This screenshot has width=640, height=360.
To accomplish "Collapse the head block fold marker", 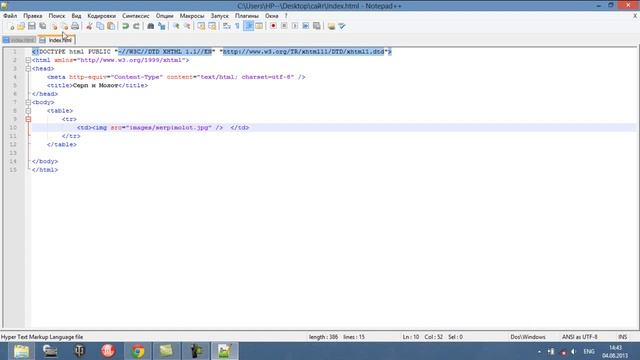I will coord(28,69).
